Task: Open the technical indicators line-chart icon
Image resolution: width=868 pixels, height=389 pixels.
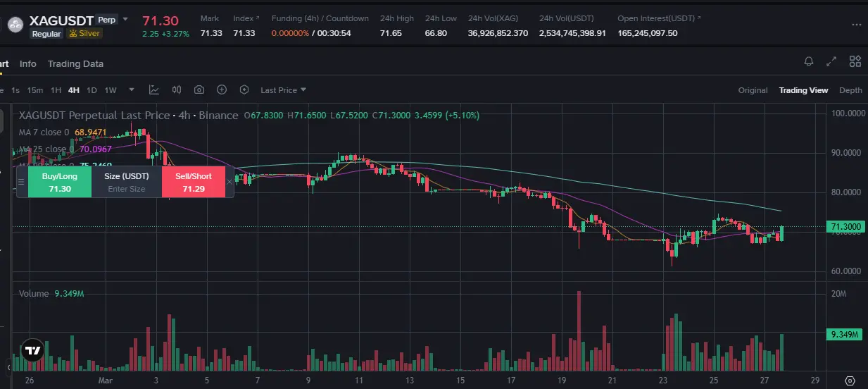Action: 154,89
